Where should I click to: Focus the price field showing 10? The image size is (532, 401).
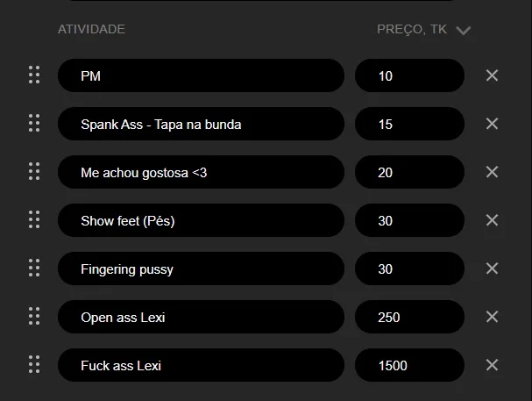coord(409,75)
